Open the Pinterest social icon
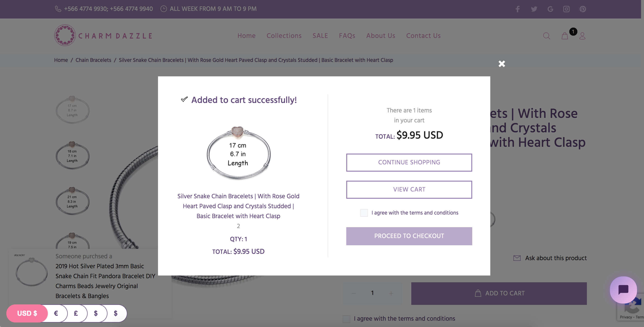Image resolution: width=644 pixels, height=327 pixels. point(583,9)
